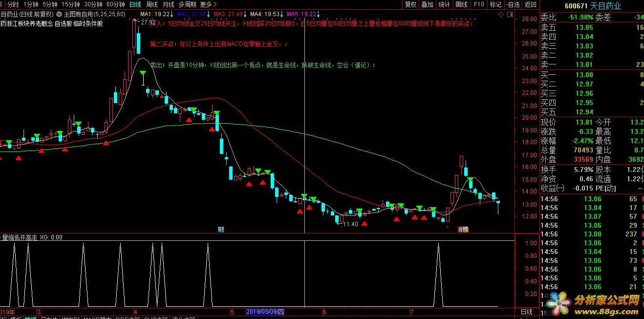Click the 卖五 13.05 ask row

point(592,27)
